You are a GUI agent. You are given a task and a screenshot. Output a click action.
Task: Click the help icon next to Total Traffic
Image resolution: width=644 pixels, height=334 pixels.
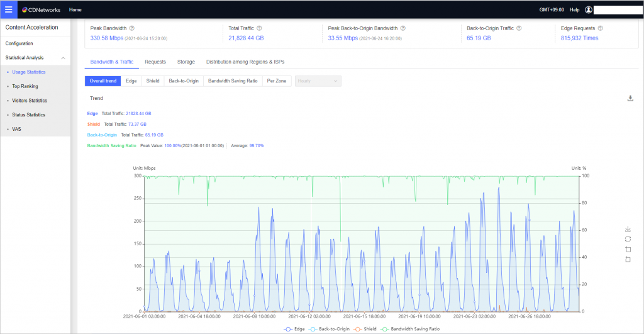pyautogui.click(x=259, y=28)
